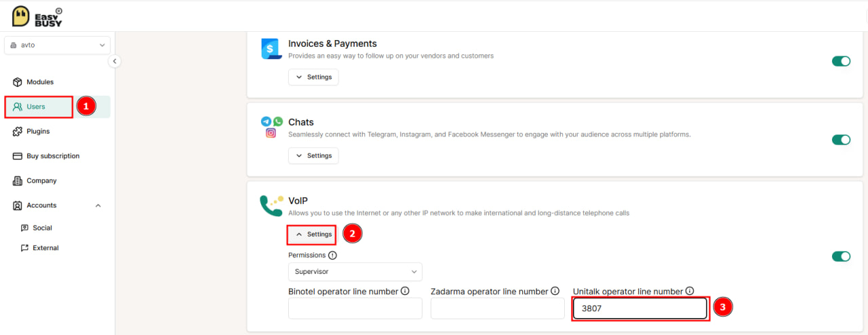
Task: Click the Invoices & Payments module icon
Action: click(x=271, y=49)
